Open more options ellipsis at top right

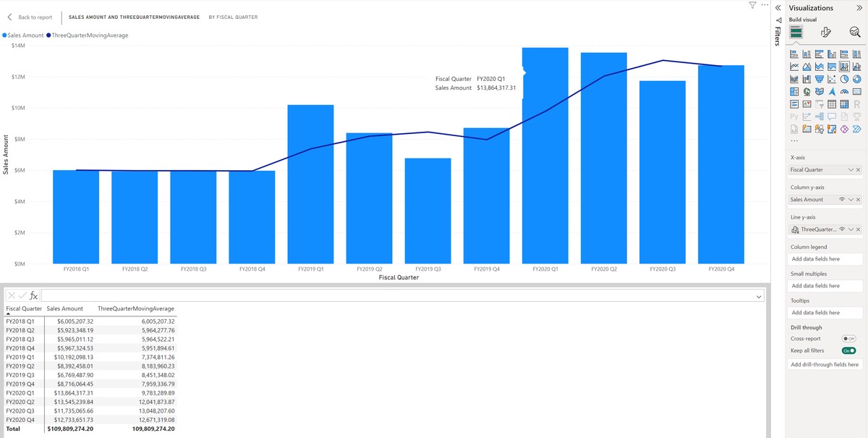[x=765, y=6]
